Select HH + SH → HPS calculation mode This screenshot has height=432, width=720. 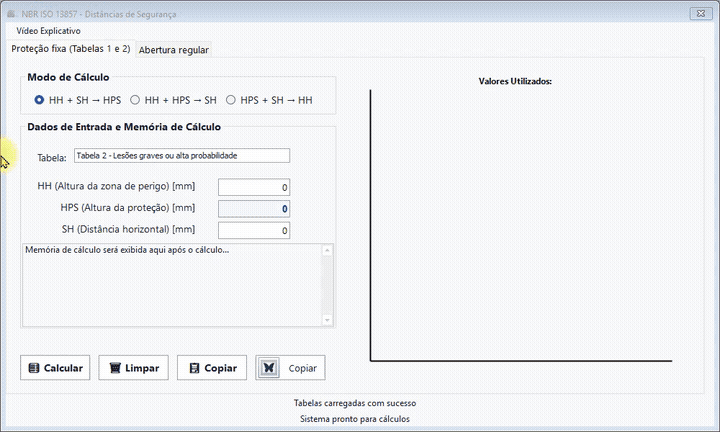pyautogui.click(x=78, y=100)
